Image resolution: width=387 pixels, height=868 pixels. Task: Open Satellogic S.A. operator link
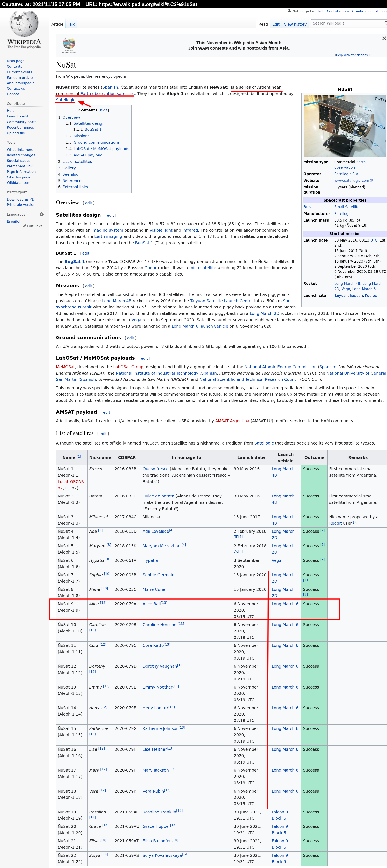click(x=347, y=174)
